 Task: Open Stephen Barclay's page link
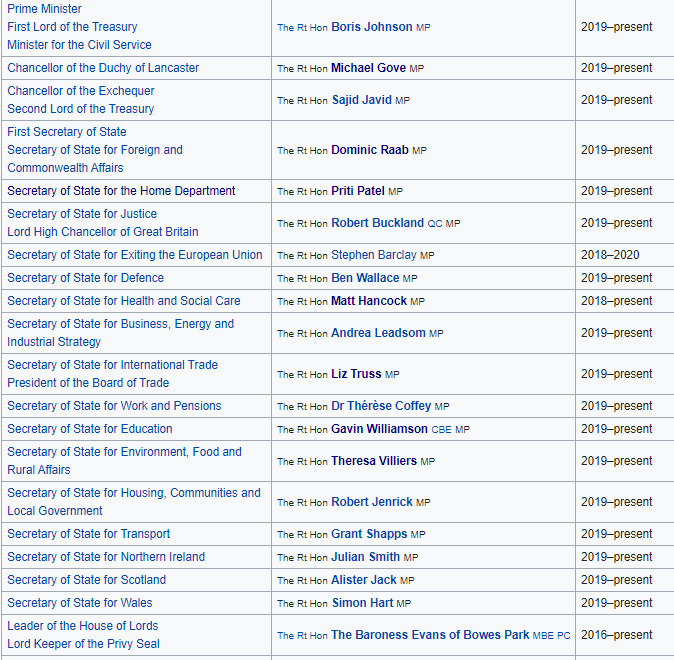(374, 255)
